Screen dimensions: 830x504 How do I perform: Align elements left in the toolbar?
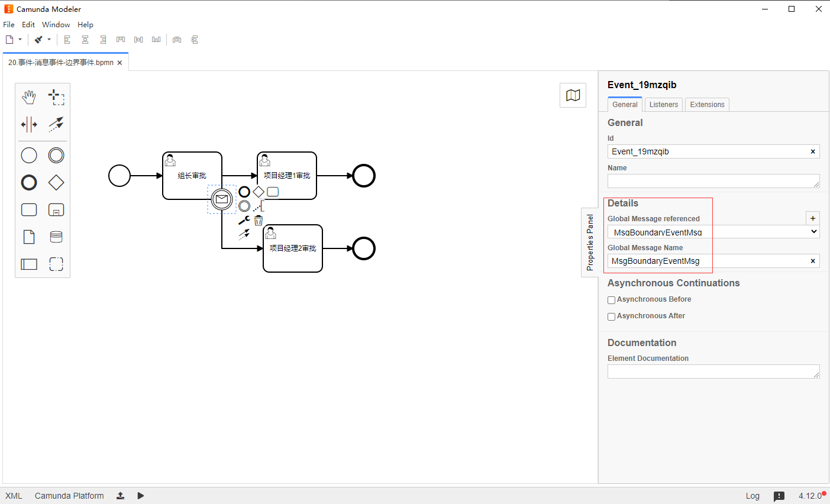click(x=67, y=40)
